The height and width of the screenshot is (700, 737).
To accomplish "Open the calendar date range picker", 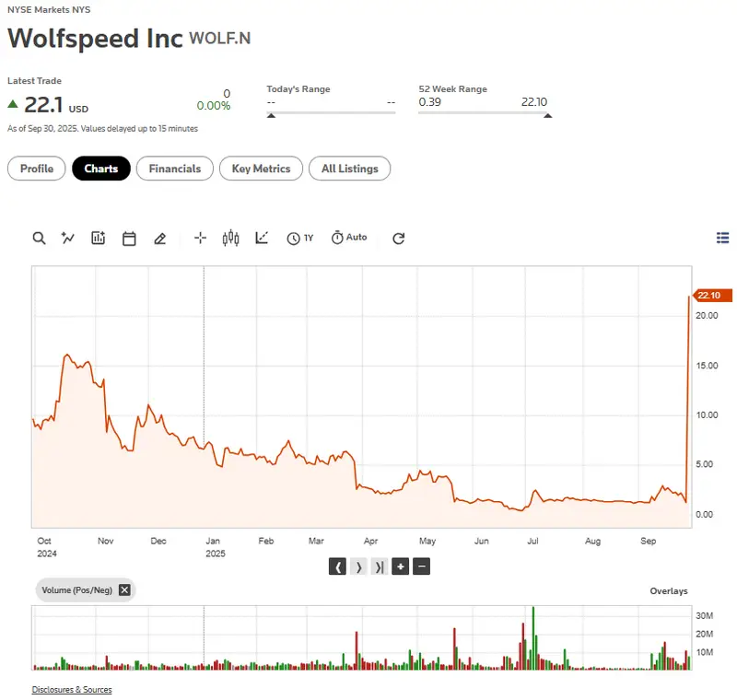I will click(x=129, y=238).
